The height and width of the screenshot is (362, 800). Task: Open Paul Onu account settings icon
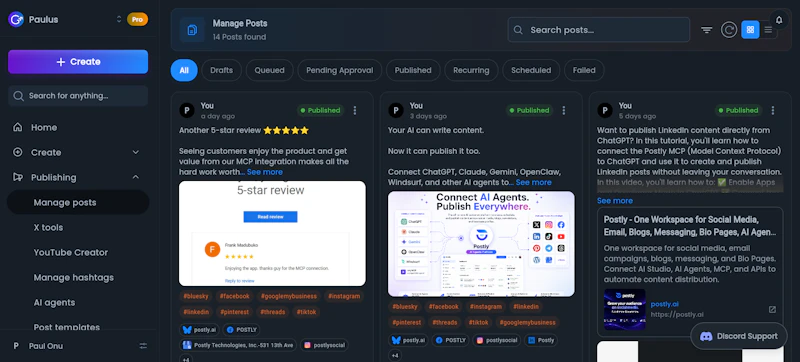pos(143,346)
